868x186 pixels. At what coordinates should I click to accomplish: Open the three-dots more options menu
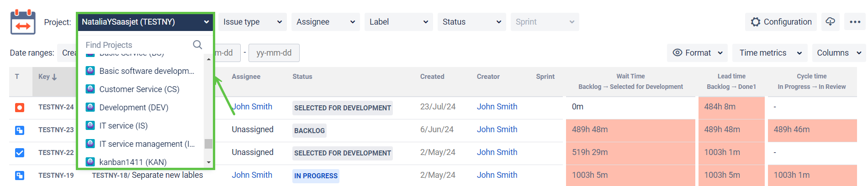pos(855,22)
